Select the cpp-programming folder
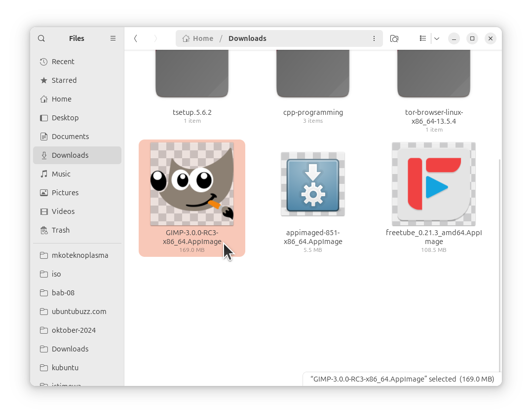Image resolution: width=532 pixels, height=419 pixels. [313, 73]
